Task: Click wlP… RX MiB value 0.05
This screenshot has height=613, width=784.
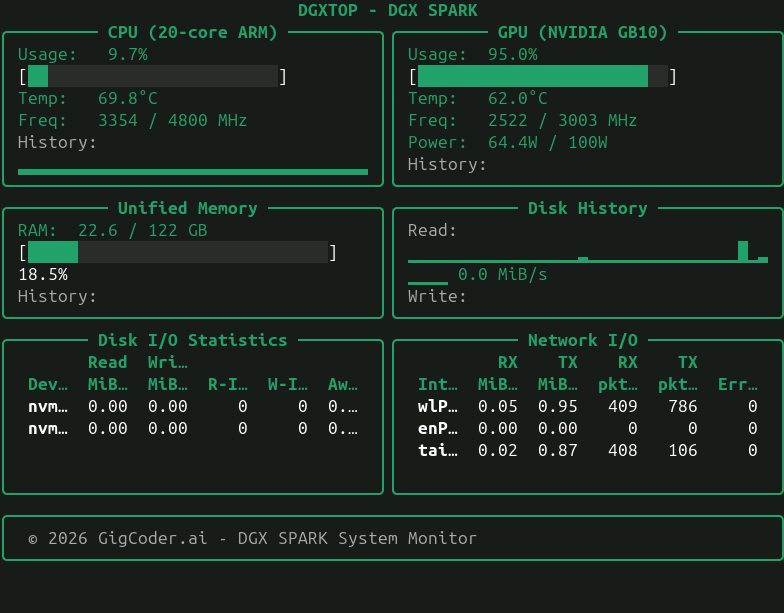Action: tap(498, 406)
